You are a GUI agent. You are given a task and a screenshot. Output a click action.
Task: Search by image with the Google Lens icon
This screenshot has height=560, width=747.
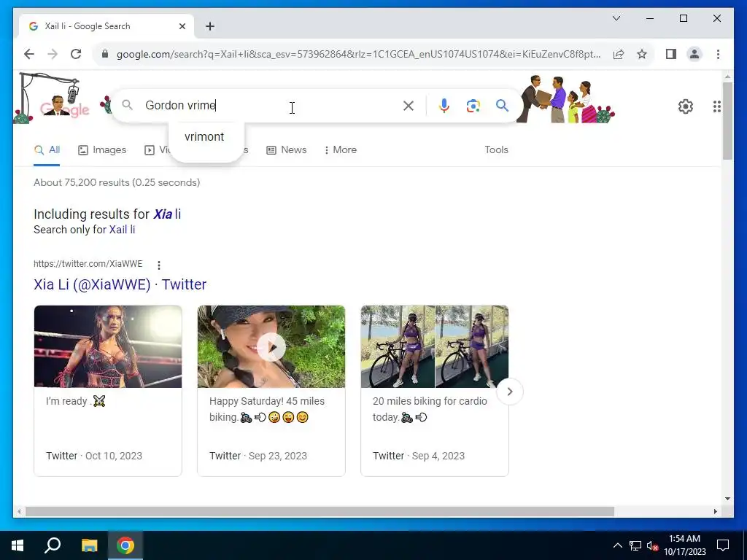click(x=473, y=106)
